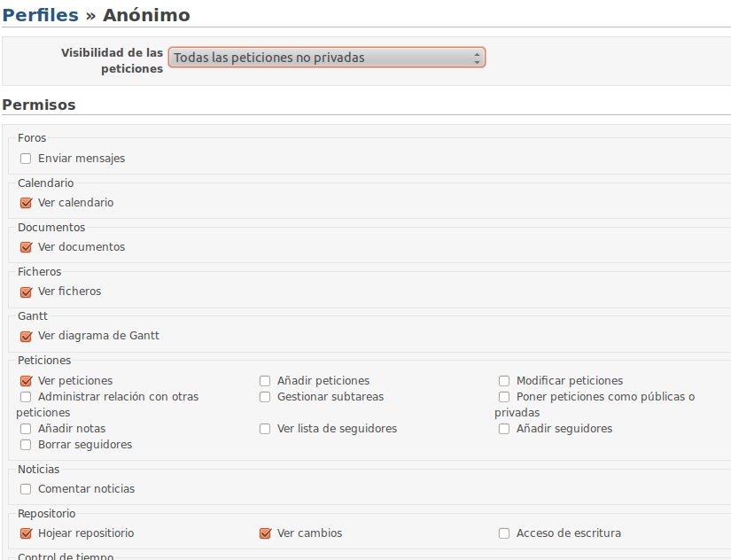The width and height of the screenshot is (731, 560).
Task: Check Gestionar subtareas permission
Action: click(x=265, y=397)
